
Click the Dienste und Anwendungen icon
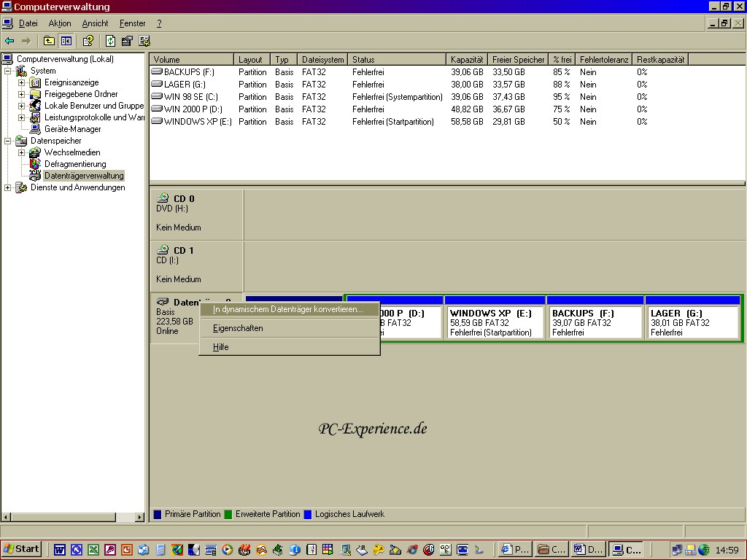click(21, 187)
